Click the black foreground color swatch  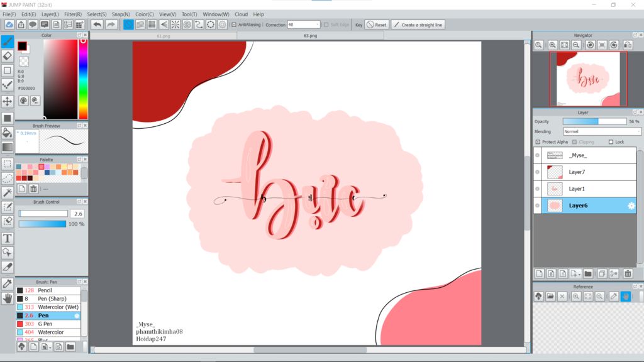coord(22,46)
